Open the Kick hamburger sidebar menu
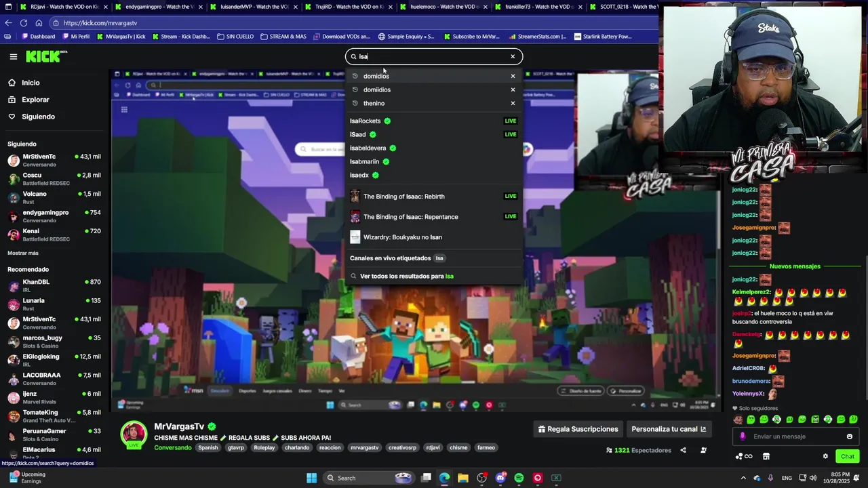 13,57
